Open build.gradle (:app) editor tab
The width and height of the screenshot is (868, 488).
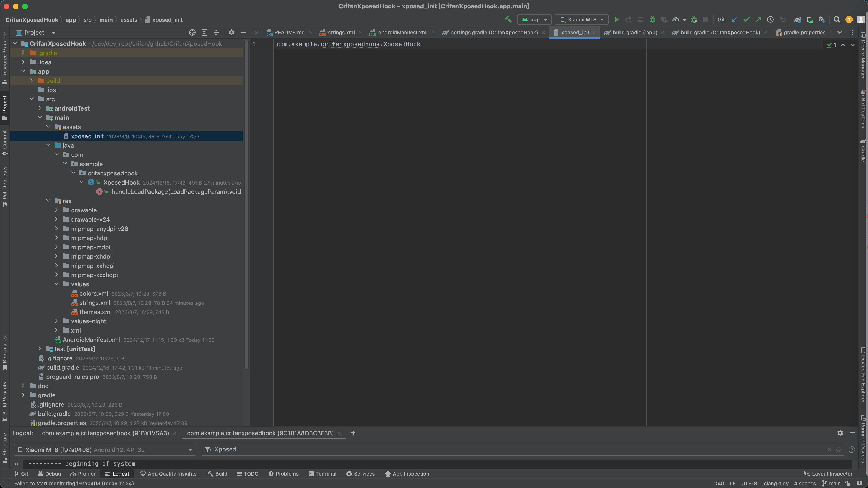(x=635, y=32)
